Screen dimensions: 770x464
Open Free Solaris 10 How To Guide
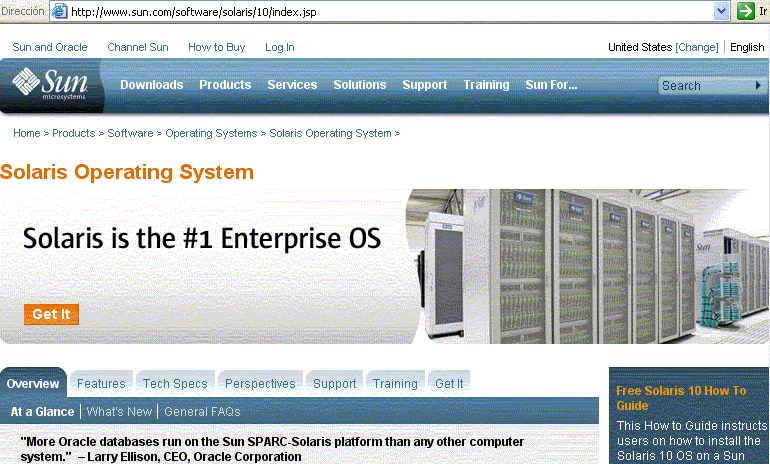(681, 398)
